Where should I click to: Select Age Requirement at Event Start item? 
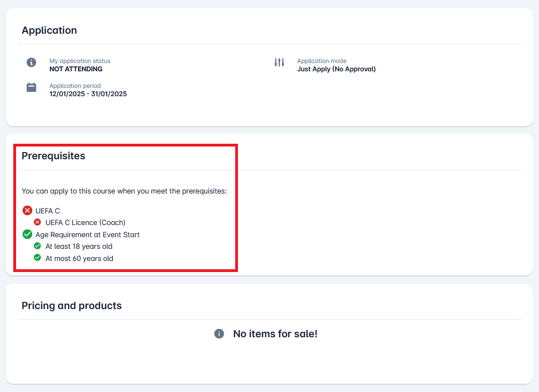pos(87,234)
